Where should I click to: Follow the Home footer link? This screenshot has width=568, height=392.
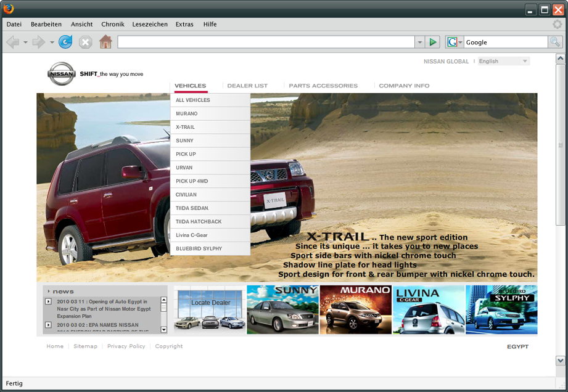pyautogui.click(x=55, y=346)
